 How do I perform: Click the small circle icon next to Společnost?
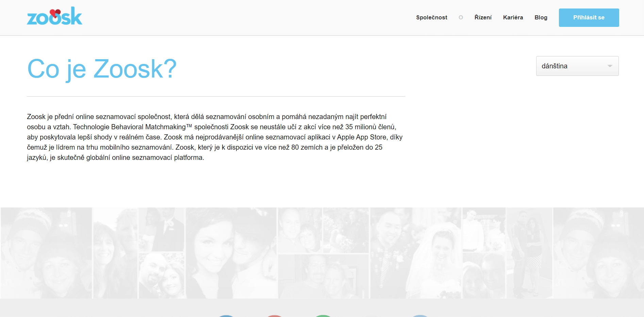coord(461,17)
